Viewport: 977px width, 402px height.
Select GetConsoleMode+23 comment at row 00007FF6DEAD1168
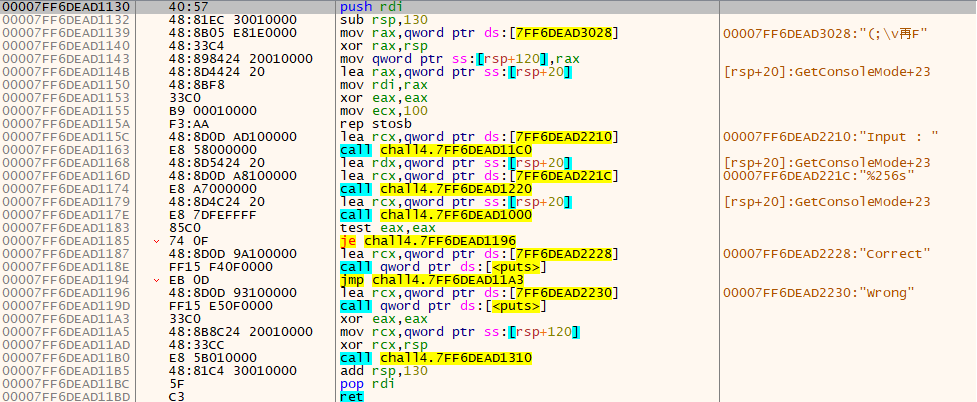[x=827, y=163]
